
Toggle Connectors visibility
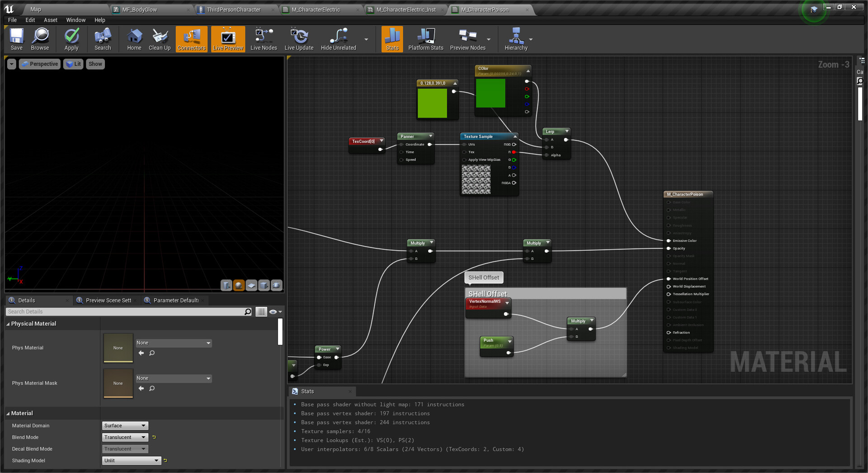pos(191,39)
